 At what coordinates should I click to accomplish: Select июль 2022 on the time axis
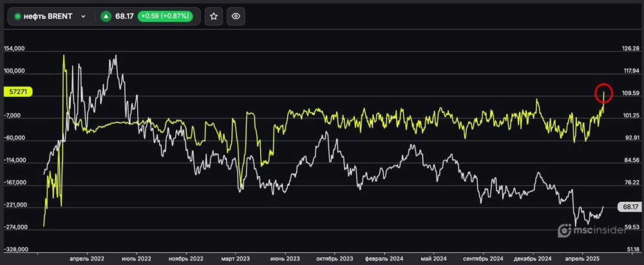(138, 257)
